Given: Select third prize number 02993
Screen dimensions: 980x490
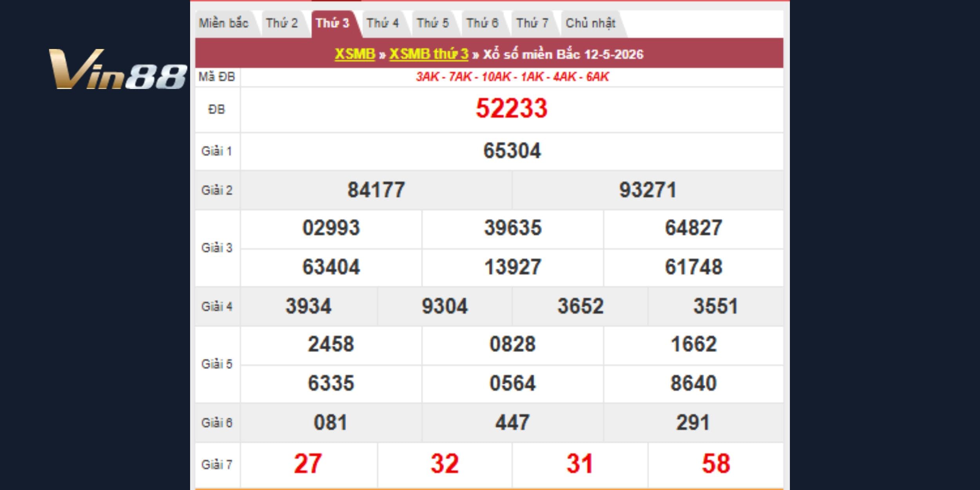Looking at the screenshot, I should pos(331,228).
